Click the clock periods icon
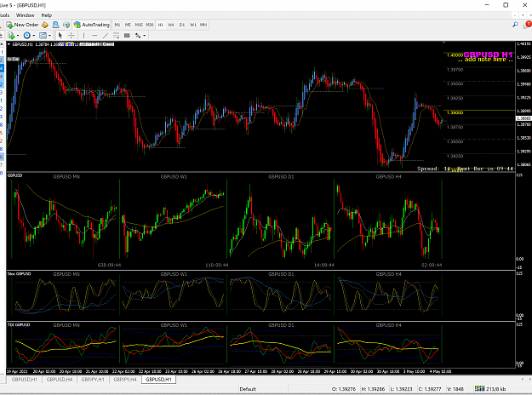Image resolution: width=532 pixels, height=395 pixels. pos(26,35)
